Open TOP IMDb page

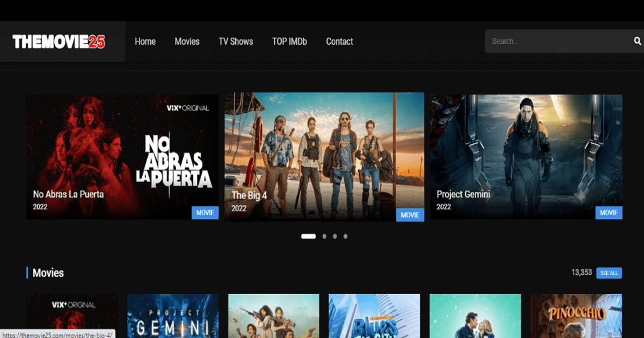pos(289,42)
